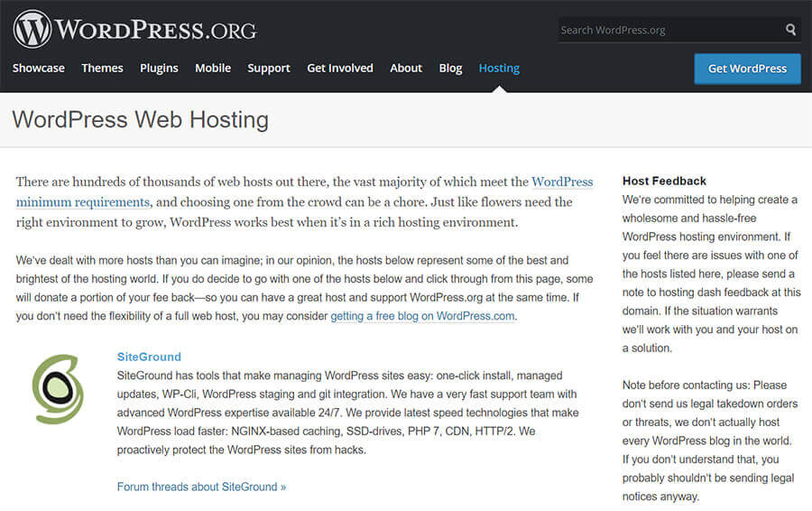The width and height of the screenshot is (812, 511).
Task: Open the SiteGround heading link
Action: pyautogui.click(x=149, y=357)
